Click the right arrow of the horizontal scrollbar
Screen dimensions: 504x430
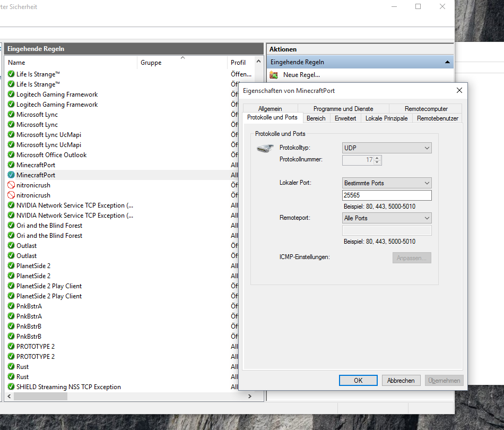click(250, 396)
